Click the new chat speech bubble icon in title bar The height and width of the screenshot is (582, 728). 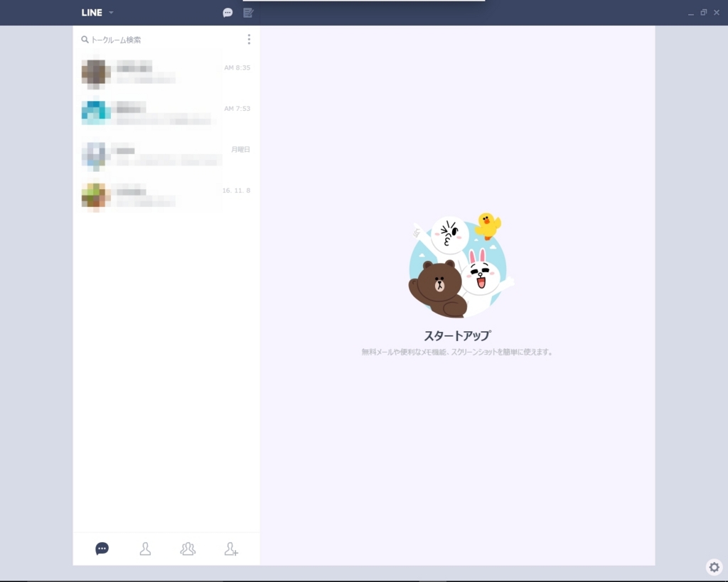227,13
